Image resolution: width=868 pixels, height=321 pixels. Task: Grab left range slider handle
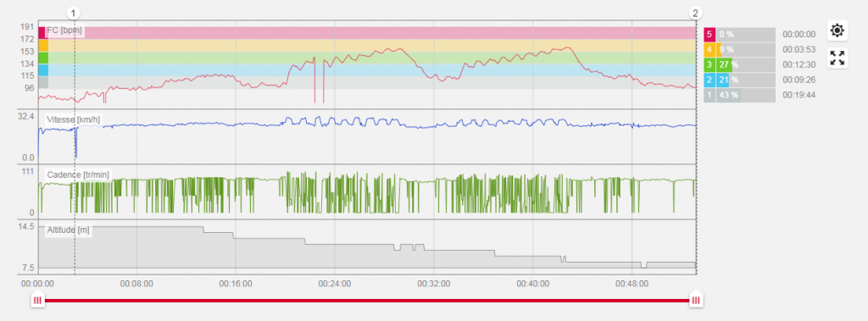(37, 300)
